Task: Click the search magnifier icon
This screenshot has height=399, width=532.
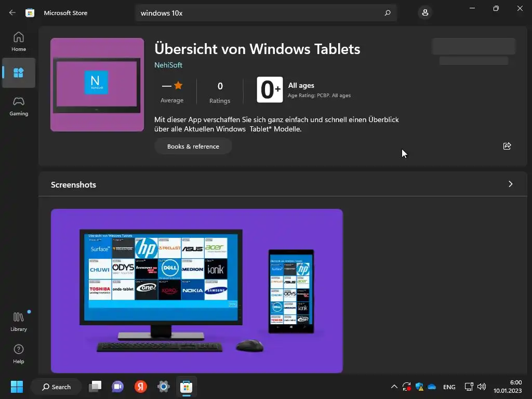Action: (388, 13)
